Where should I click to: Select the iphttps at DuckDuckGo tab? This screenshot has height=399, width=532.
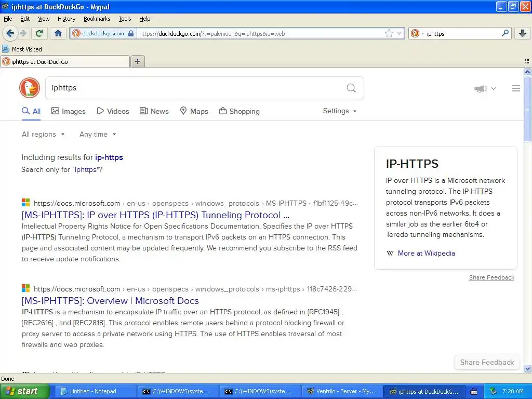(x=65, y=61)
